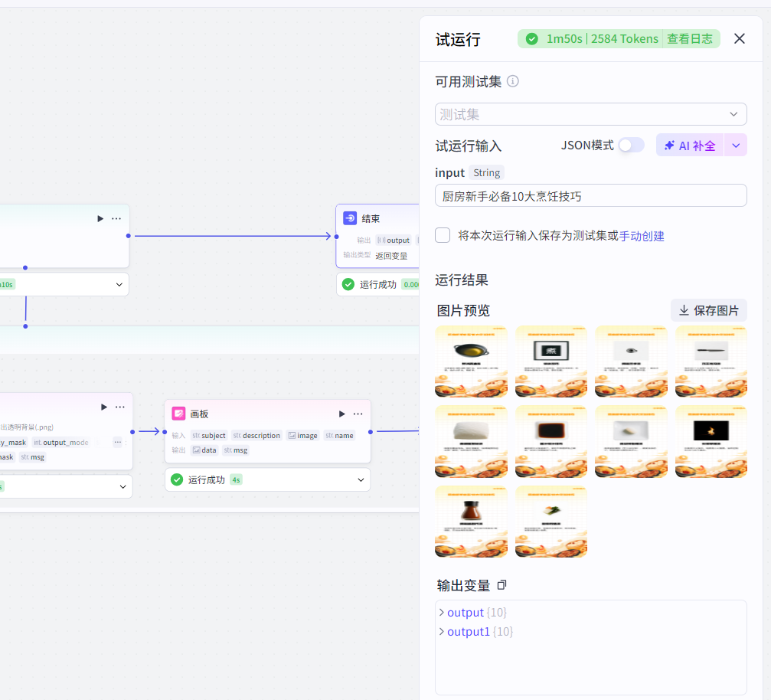Click the first cooking image thumbnail
Viewport: 771px width, 700px height.
(x=471, y=361)
